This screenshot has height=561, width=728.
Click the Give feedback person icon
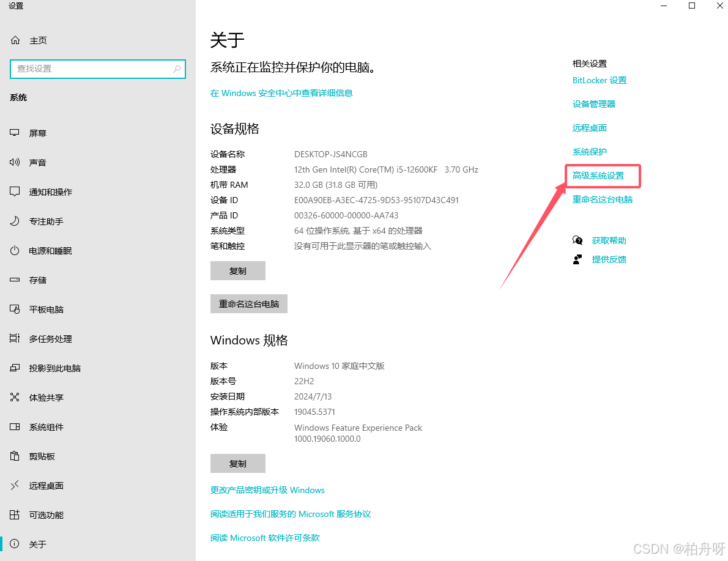[x=578, y=259]
